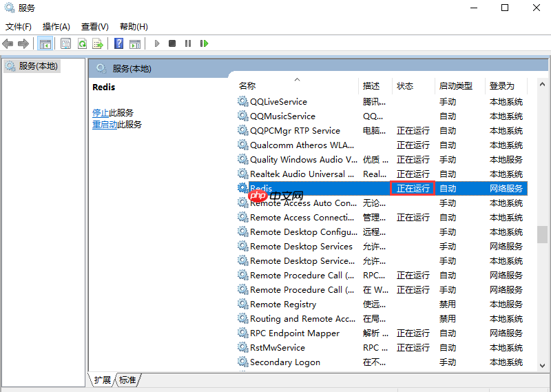Select the Realtek Audio Universal service name
The height and width of the screenshot is (392, 551).
point(302,174)
